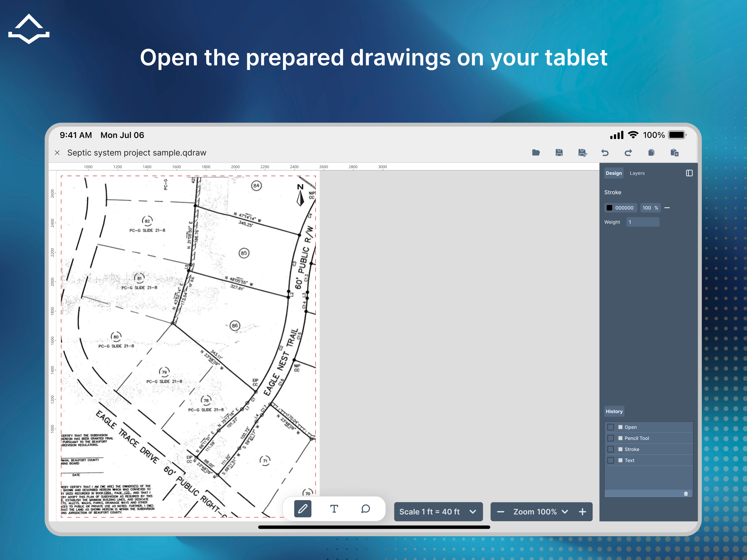The width and height of the screenshot is (747, 560).
Task: Tap the cellular signal bars icon
Action: point(617,135)
